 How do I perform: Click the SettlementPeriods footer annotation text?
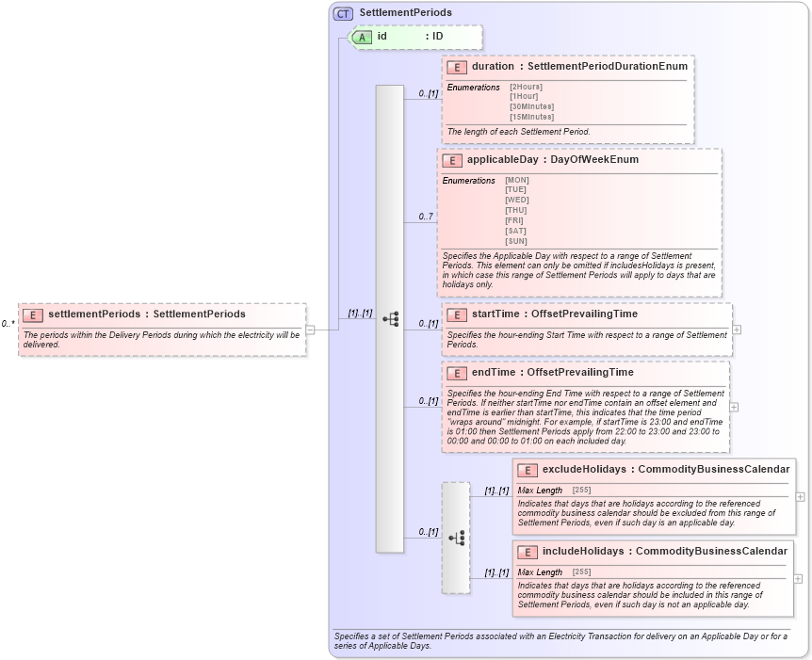565,641
